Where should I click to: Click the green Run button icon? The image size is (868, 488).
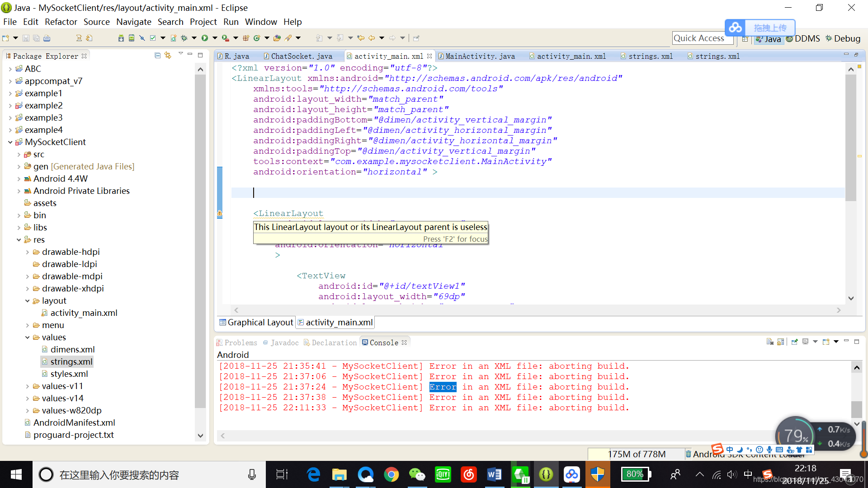pos(205,38)
